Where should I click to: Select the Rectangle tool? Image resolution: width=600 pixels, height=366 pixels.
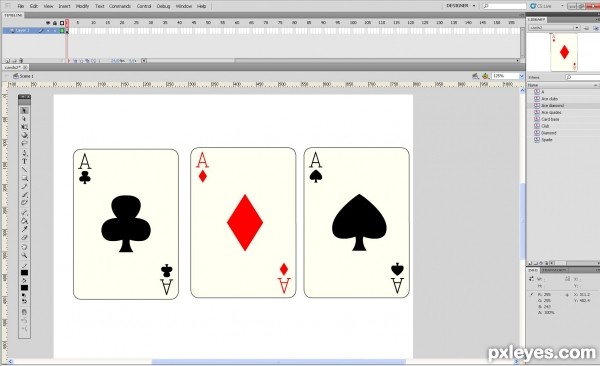pyautogui.click(x=24, y=178)
